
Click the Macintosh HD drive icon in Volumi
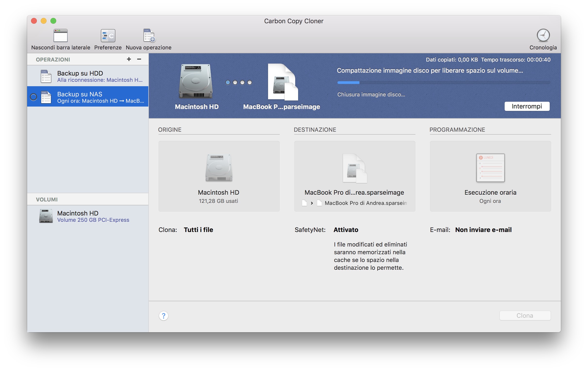(46, 216)
